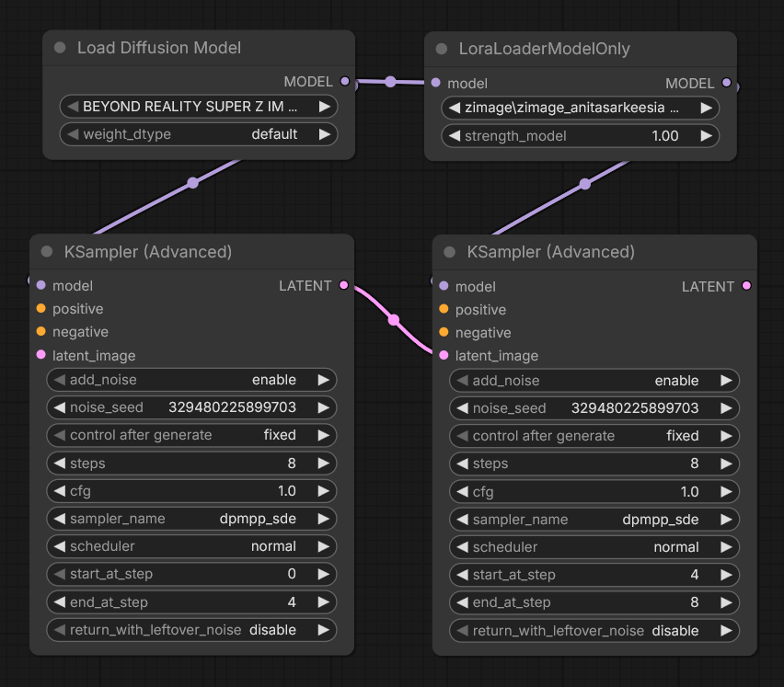Decrease steps on right KSampler
The image size is (784, 687).
[463, 464]
